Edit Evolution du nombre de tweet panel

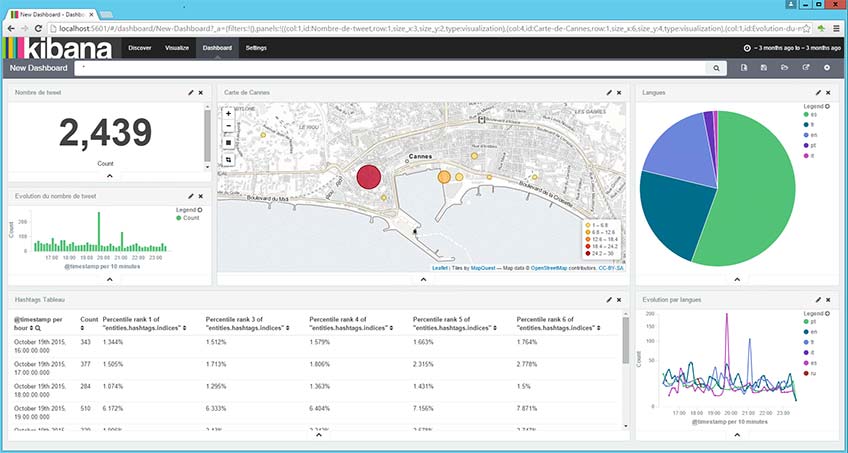pos(190,196)
